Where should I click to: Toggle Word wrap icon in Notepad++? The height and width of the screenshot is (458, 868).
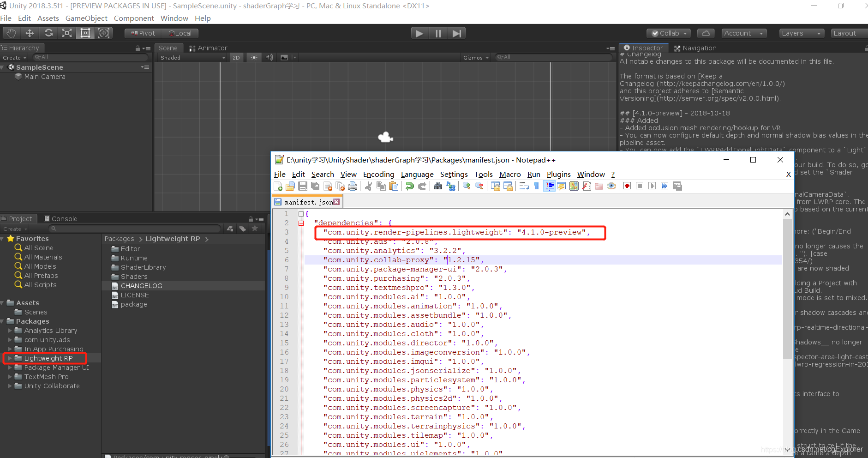(x=524, y=186)
